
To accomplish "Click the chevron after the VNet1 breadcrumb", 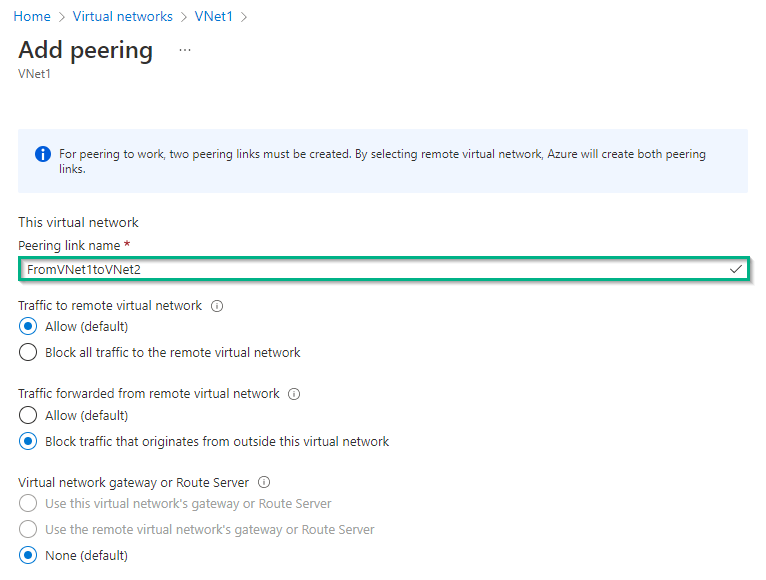I will pyautogui.click(x=244, y=17).
